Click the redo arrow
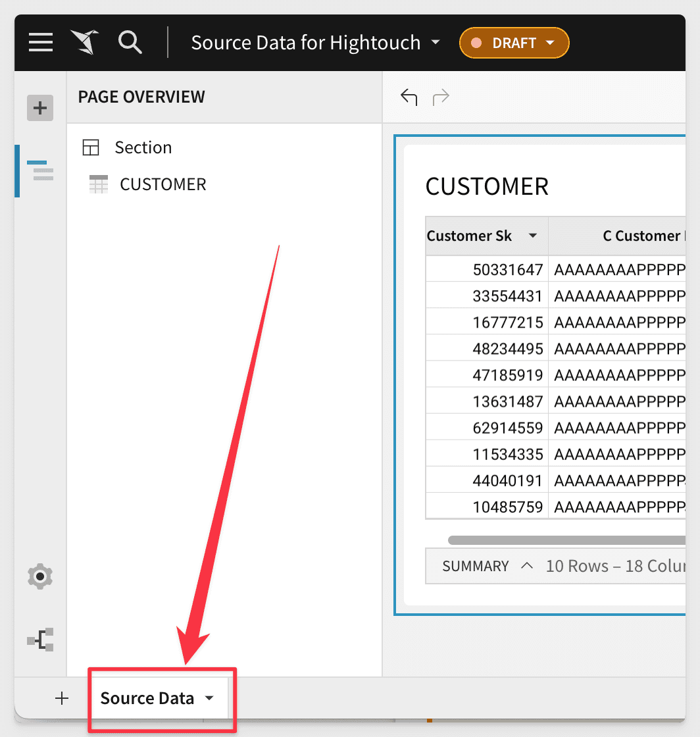This screenshot has width=700, height=737. tap(441, 97)
